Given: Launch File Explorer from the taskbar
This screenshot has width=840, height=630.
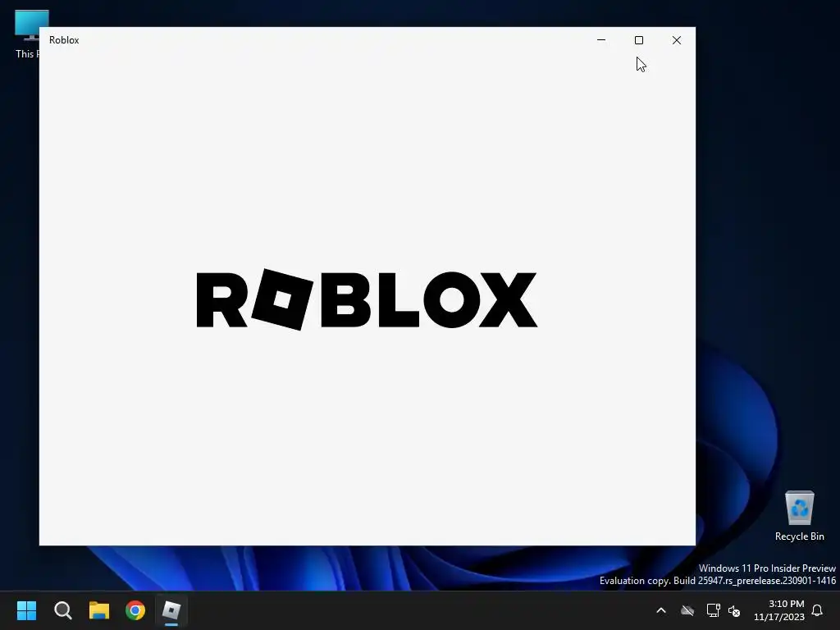Looking at the screenshot, I should point(99,610).
